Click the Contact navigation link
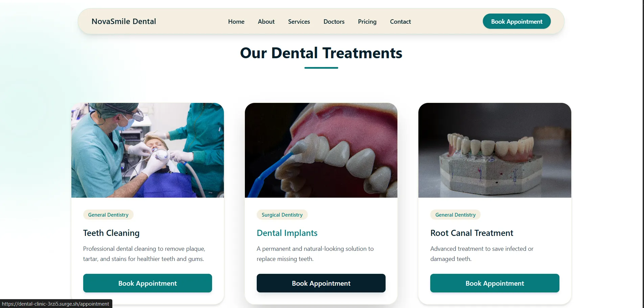 tap(400, 21)
